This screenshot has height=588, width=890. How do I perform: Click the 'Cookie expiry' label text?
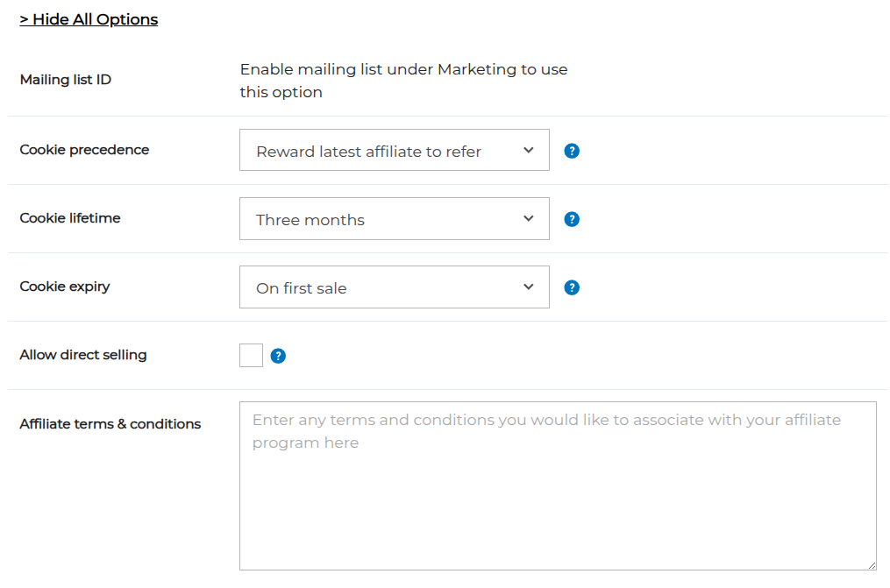tap(65, 287)
